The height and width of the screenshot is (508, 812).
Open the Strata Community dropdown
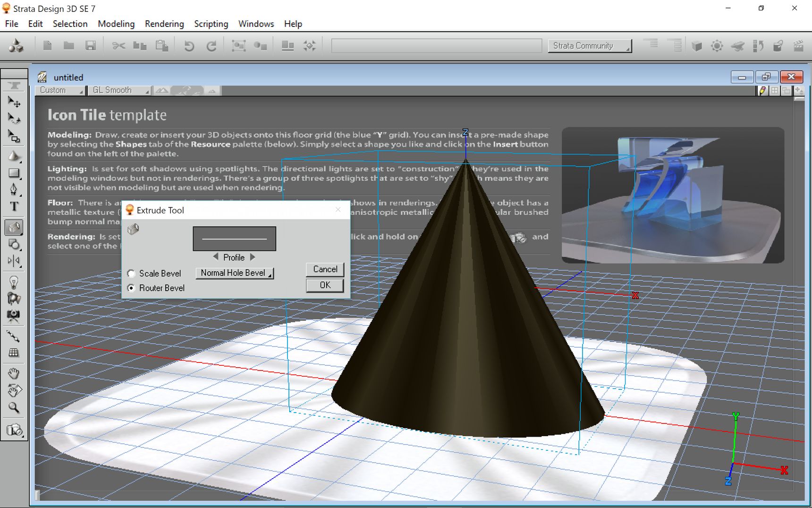[x=590, y=46]
